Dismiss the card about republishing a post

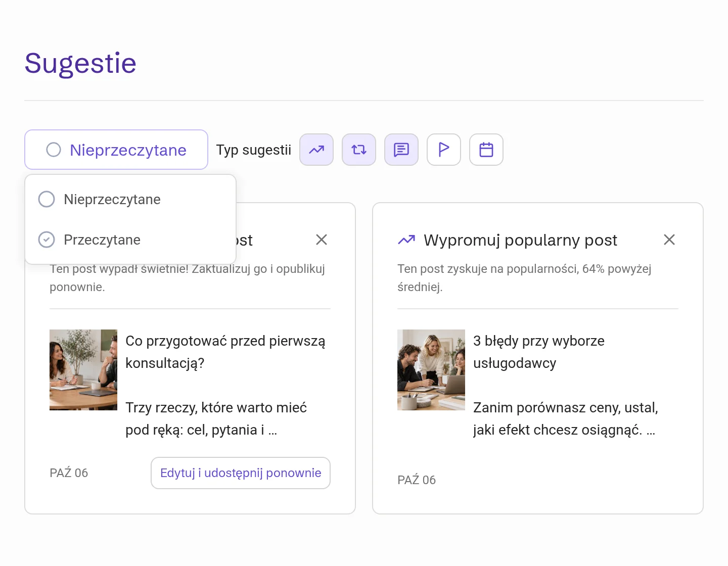click(322, 240)
